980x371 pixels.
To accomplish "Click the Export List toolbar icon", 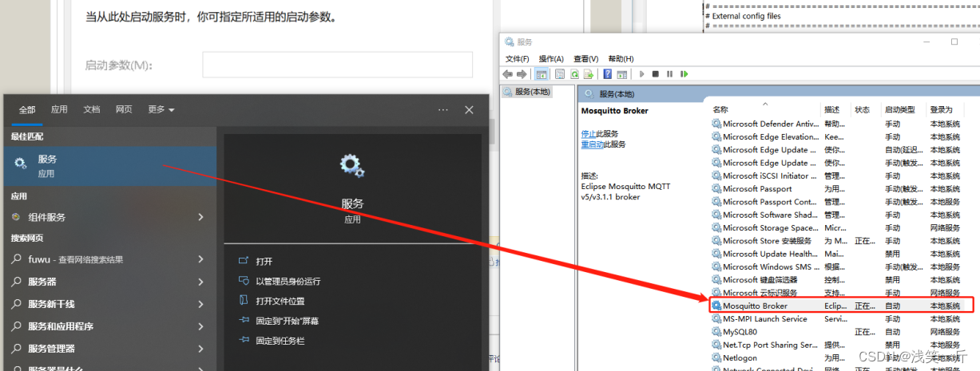I will (x=589, y=73).
